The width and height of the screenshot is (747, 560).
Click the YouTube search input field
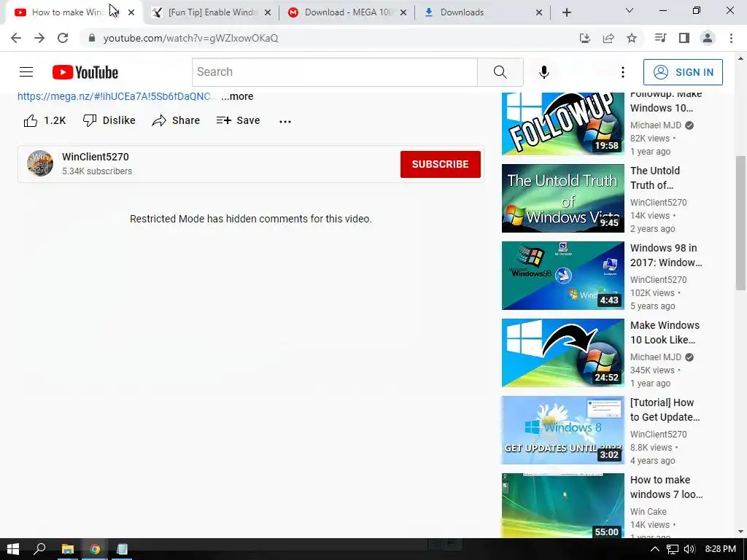pyautogui.click(x=335, y=72)
